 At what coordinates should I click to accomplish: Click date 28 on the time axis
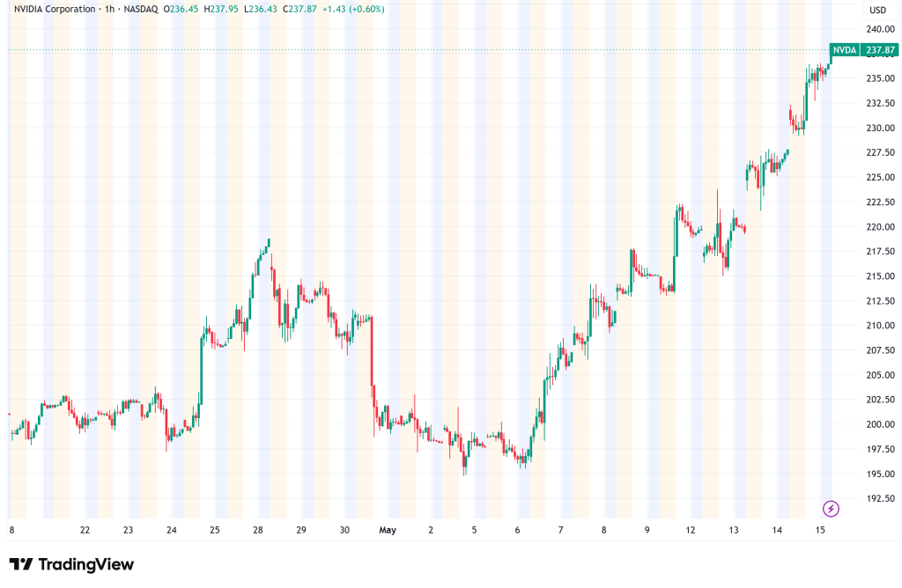coord(258,531)
